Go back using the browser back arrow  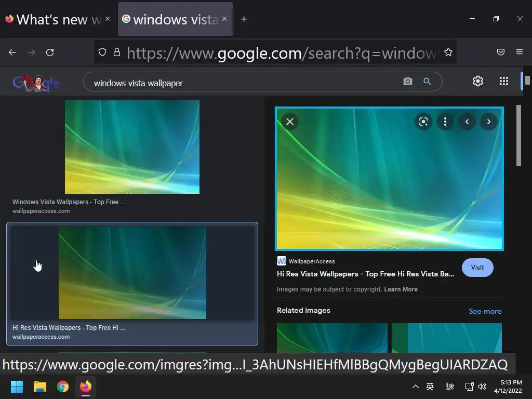point(12,52)
